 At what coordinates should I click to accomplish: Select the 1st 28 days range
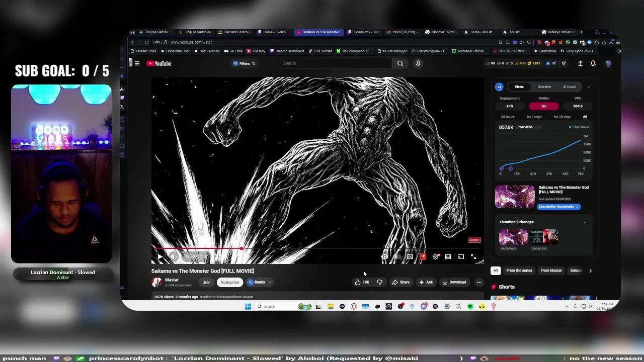coord(562,117)
